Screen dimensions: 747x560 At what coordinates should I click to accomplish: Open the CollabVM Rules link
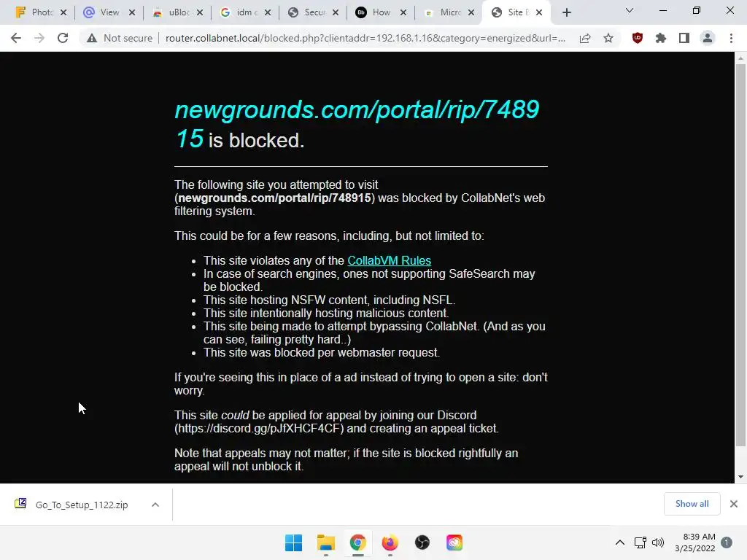(390, 260)
